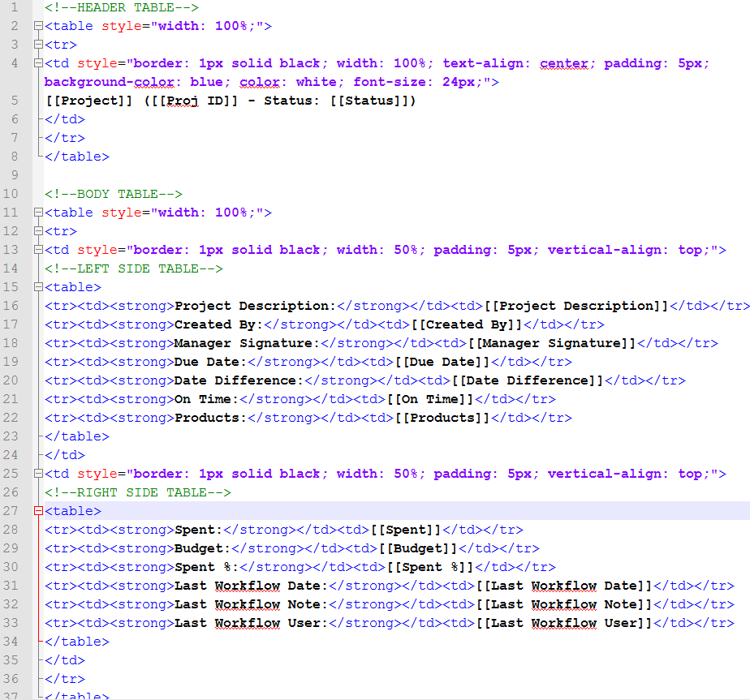Image resolution: width=750 pixels, height=700 pixels.
Task: Click the [[Due Date]] placeholder
Action: (442, 362)
